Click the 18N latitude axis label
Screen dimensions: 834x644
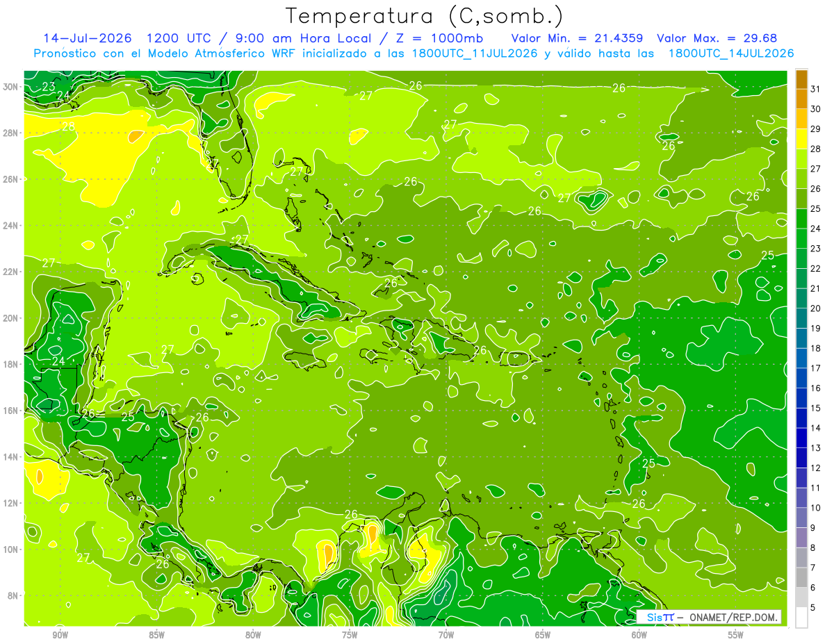[x=11, y=364]
